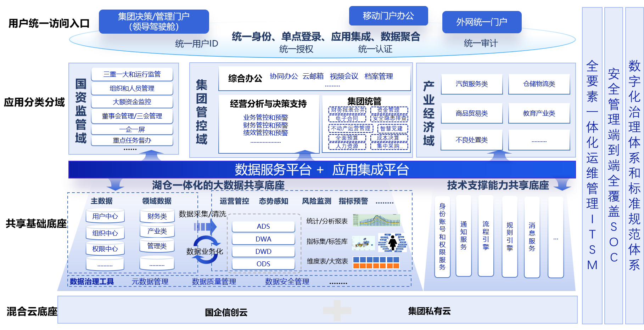Viewport: 644px width, 330px height.
Task: Select 协同办公 under 综合办公
Action: (x=284, y=76)
